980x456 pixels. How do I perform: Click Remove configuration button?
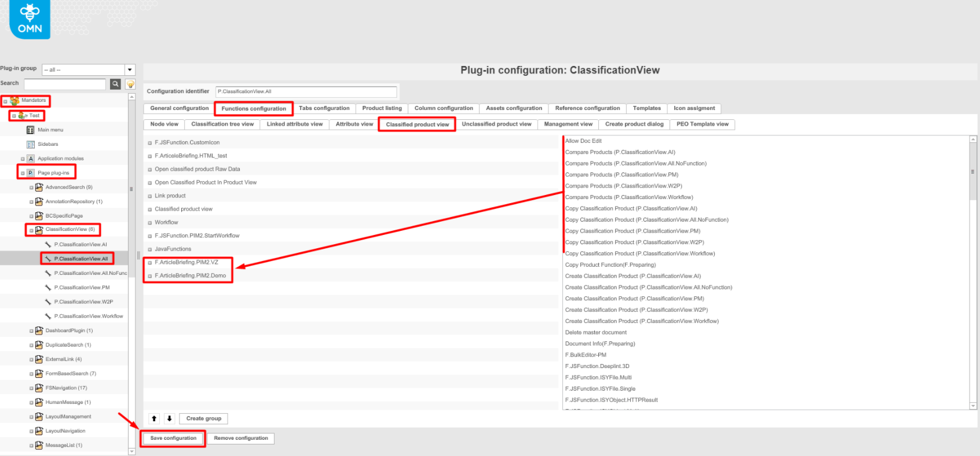point(241,438)
